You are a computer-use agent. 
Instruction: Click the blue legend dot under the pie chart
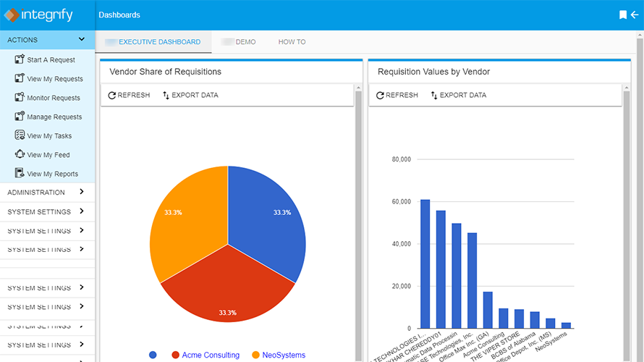153,355
